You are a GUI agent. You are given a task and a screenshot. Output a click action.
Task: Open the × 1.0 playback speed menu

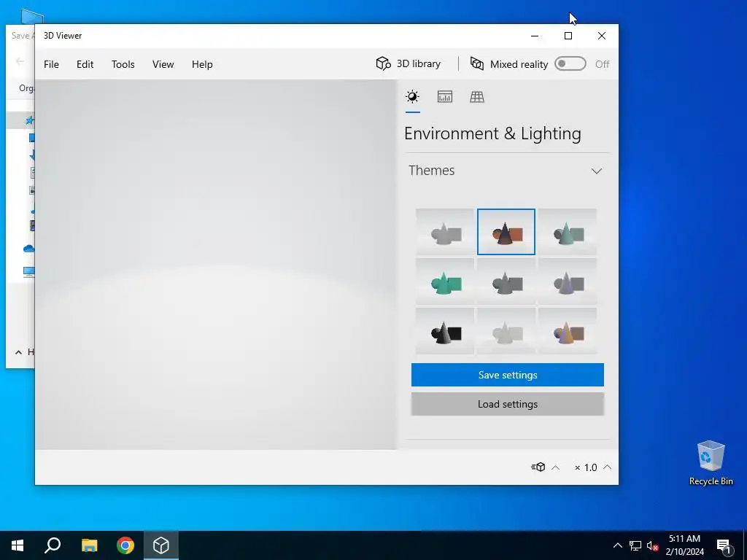coord(592,467)
